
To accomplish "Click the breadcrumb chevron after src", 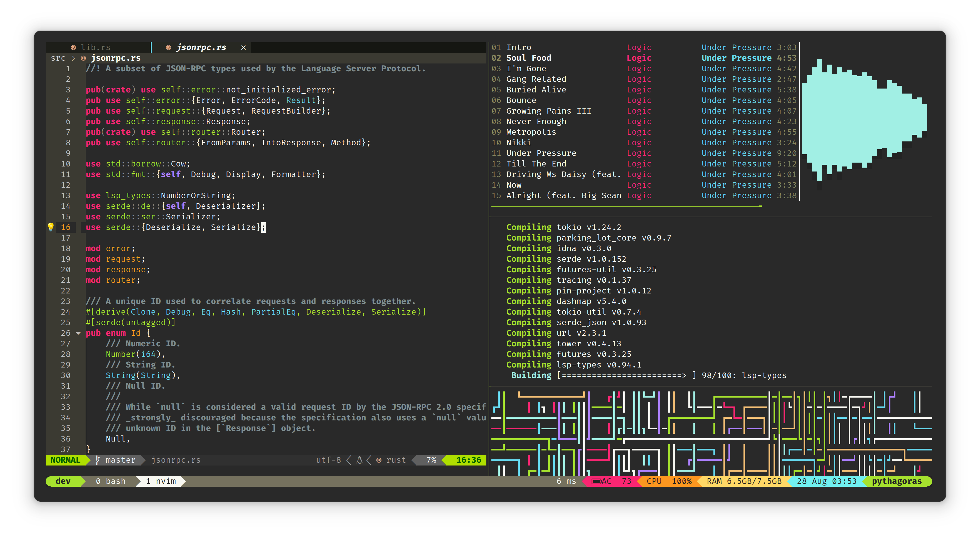I will 73,58.
